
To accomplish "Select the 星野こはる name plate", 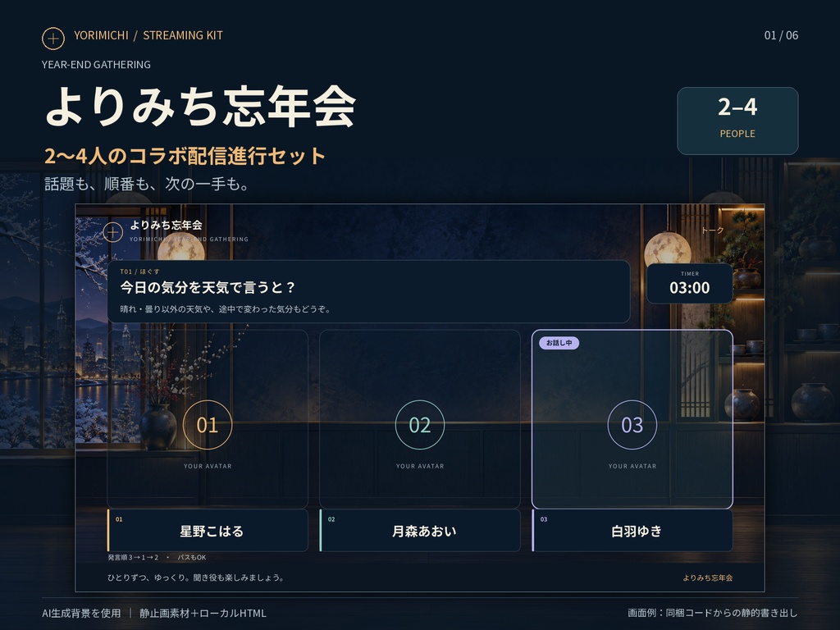I will tap(208, 531).
